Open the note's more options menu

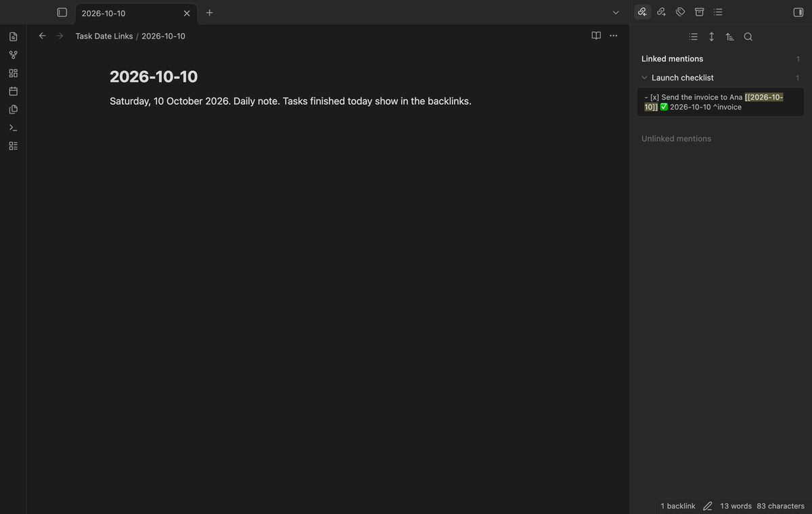pos(613,36)
